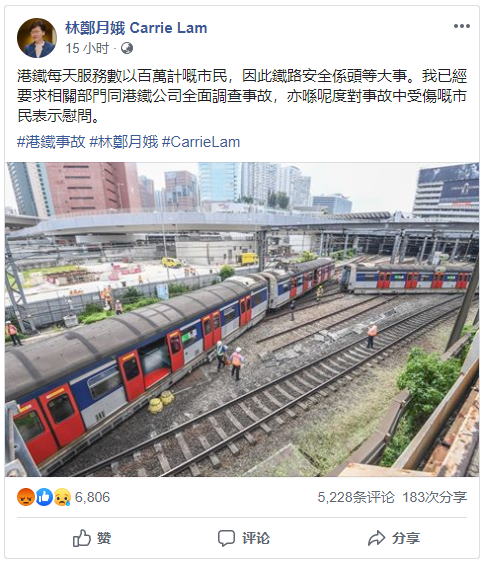Open hashtag #港鐵事故
Viewport: 492px width, 568px height.
pyautogui.click(x=51, y=142)
